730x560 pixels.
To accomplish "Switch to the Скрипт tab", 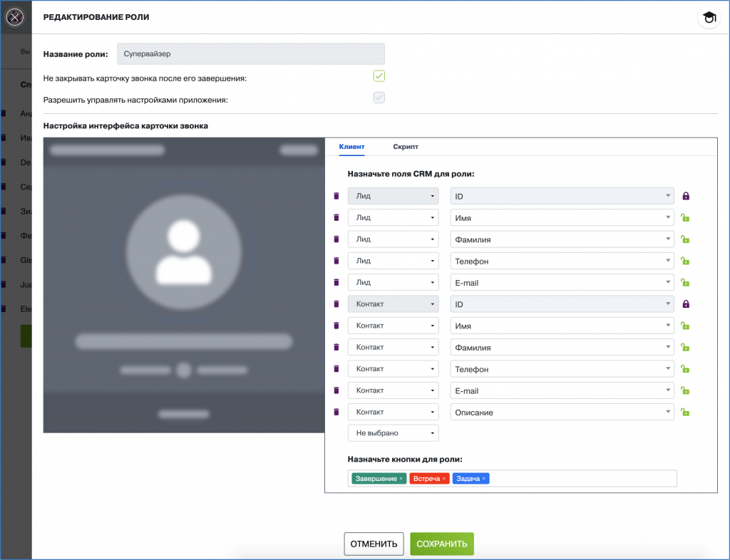I will click(x=405, y=147).
